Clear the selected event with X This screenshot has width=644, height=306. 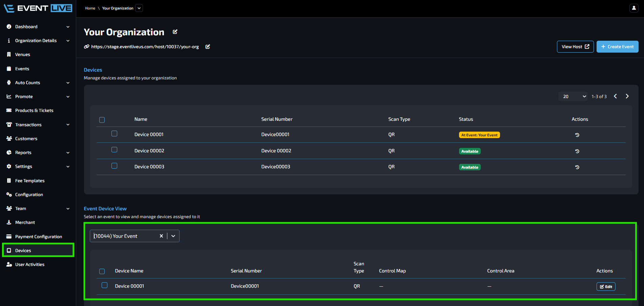pyautogui.click(x=161, y=236)
